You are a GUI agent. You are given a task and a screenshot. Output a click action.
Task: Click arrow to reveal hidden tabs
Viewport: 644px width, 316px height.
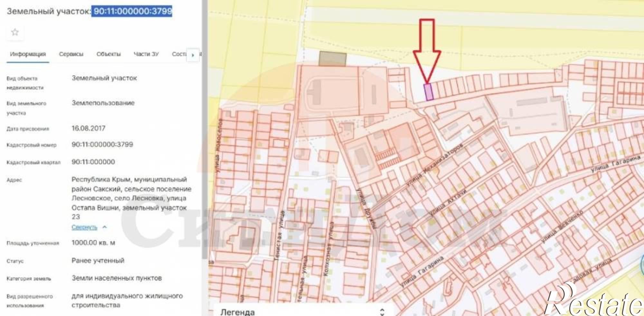(192, 55)
